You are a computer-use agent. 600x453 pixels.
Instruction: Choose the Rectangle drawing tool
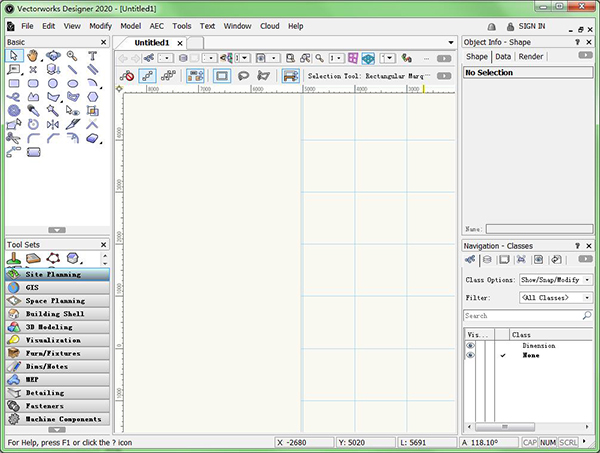tap(14, 84)
